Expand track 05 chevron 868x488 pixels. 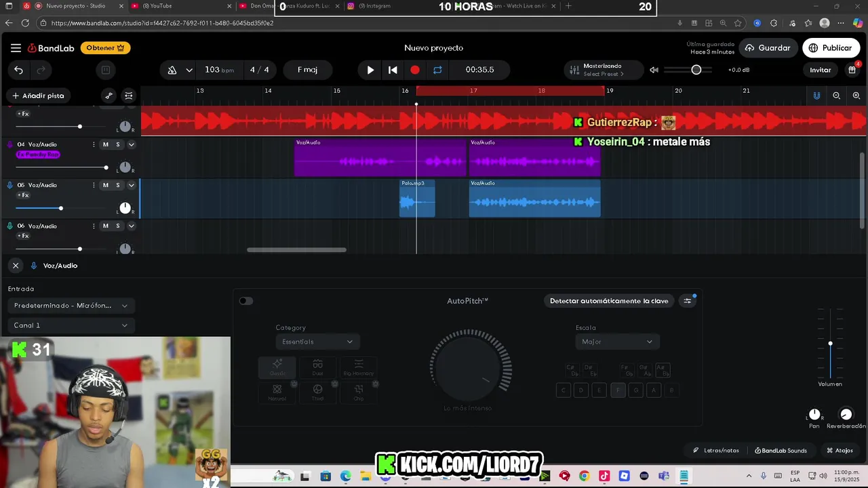(x=131, y=185)
